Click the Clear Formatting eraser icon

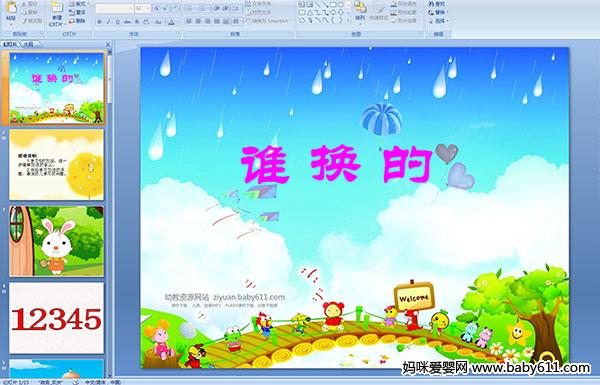(175, 8)
